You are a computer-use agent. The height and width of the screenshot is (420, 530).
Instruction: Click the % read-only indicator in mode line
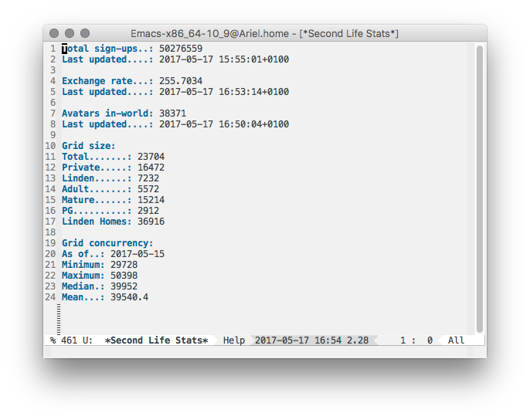53,340
